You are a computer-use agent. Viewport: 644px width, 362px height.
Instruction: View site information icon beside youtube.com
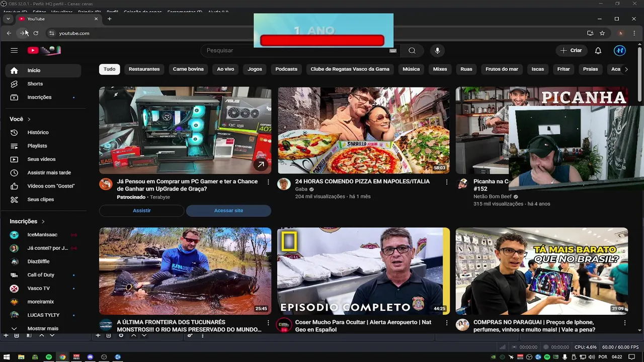click(51, 33)
